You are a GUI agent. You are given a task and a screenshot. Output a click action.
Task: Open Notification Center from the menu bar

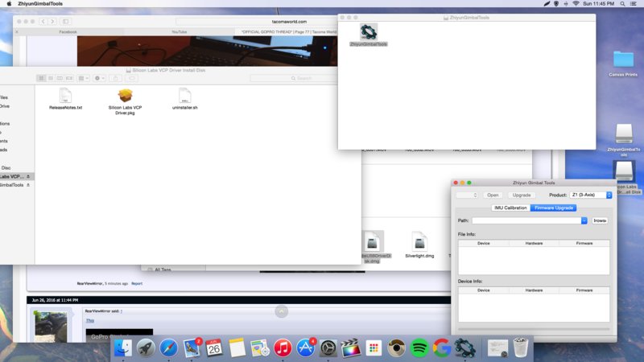(634, 4)
